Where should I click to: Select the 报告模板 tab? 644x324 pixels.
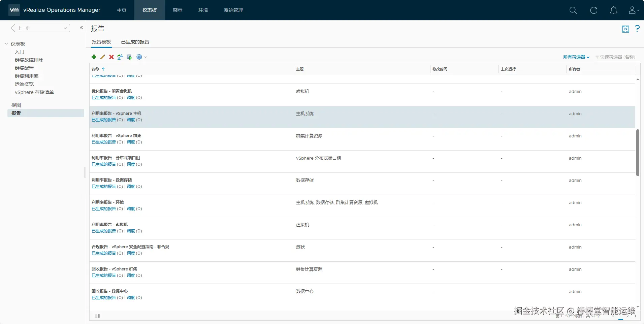(101, 42)
